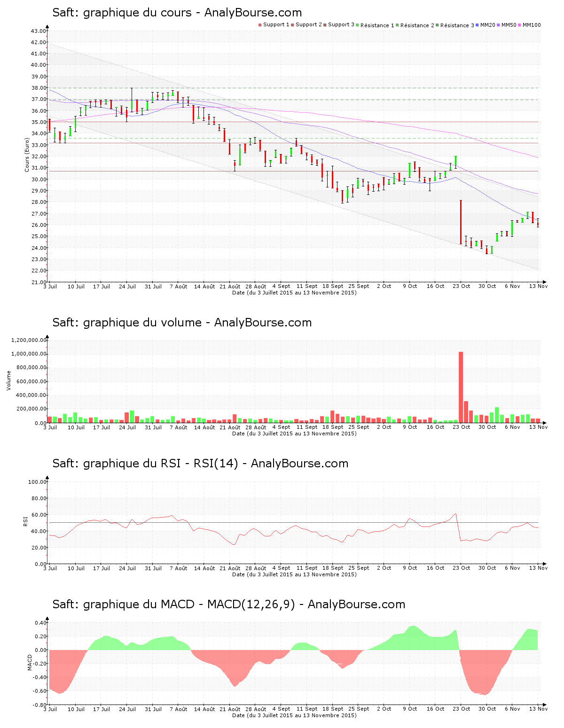Screen dimensions: 564x728
Task: Click the Support 3 legend entry
Action: click(339, 25)
